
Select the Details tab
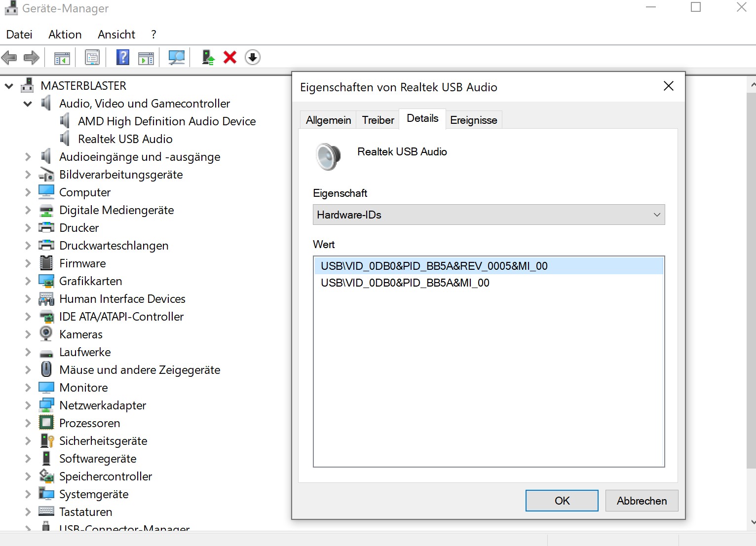(x=422, y=118)
